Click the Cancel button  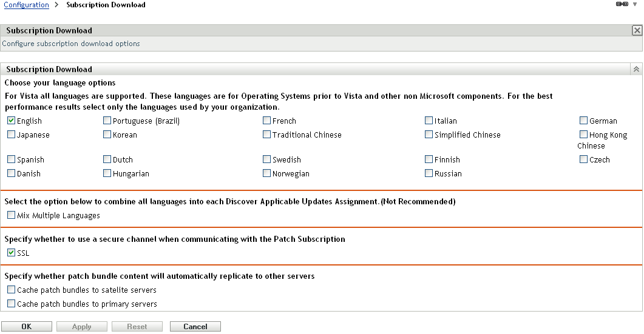(x=195, y=327)
